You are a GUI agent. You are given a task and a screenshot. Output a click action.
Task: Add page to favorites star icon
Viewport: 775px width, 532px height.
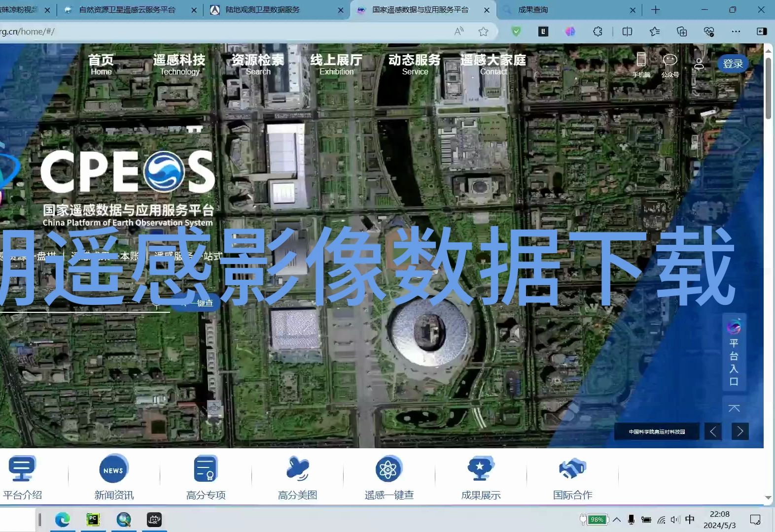[483, 32]
